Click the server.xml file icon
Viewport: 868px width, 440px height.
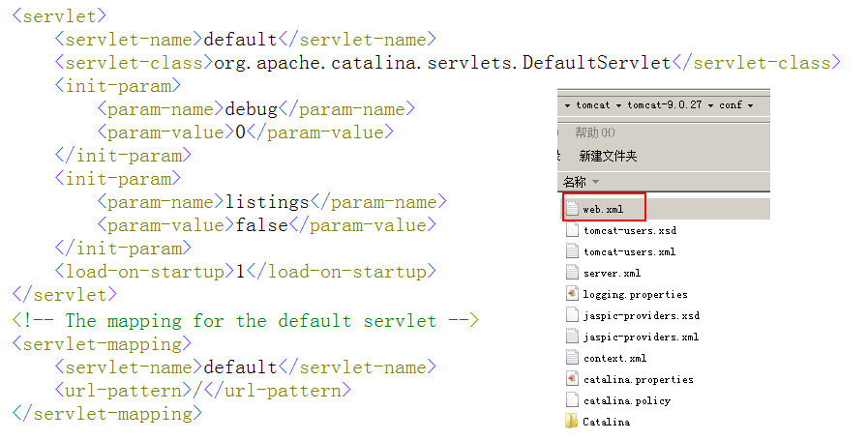[572, 273]
